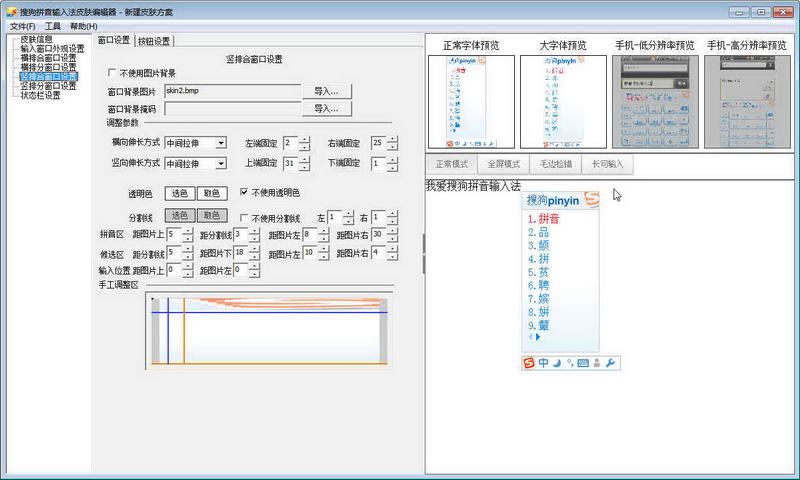Increase 拼音区 距图片上 value with up arrow
Screen dimensions: 800x480
(x=188, y=231)
